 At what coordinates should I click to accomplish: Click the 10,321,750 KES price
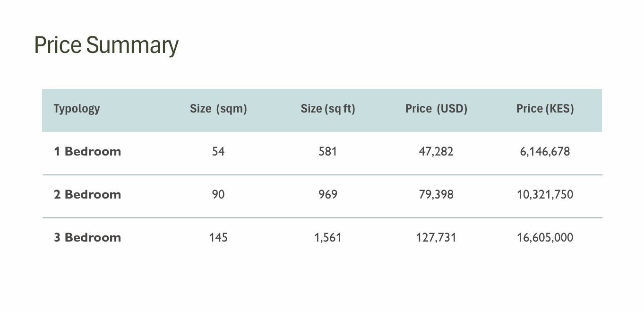[545, 195]
